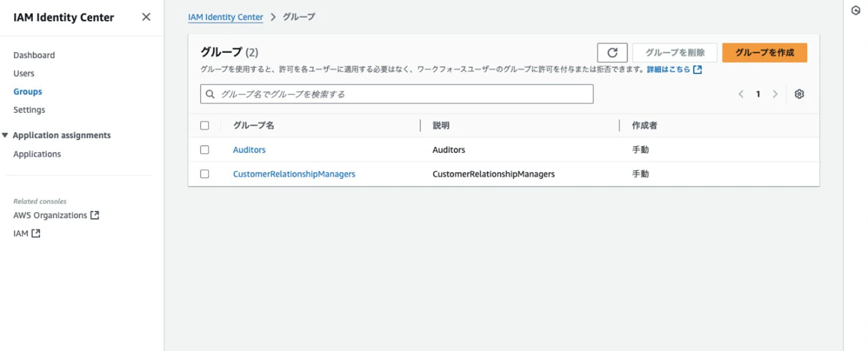Click external link icon beside 詳細はこちら
Image resolution: width=868 pixels, height=351 pixels.
pos(698,69)
